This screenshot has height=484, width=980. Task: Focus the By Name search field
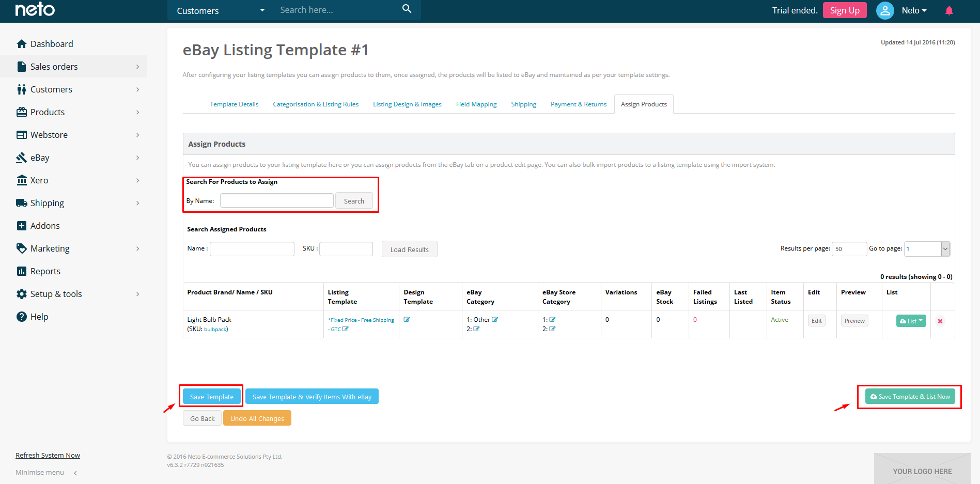276,201
